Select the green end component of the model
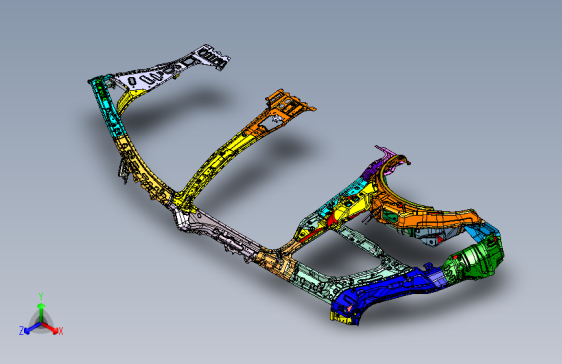This screenshot has width=562, height=364. 473,260
